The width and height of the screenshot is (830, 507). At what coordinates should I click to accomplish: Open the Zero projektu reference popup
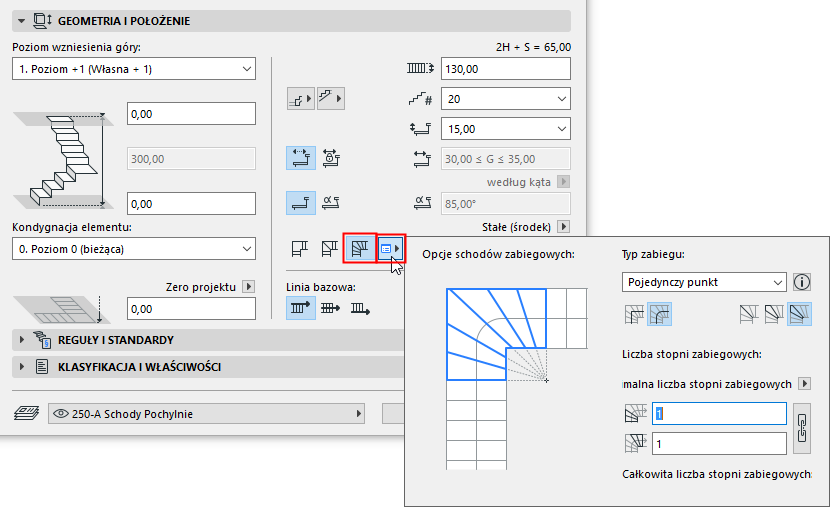(249, 285)
